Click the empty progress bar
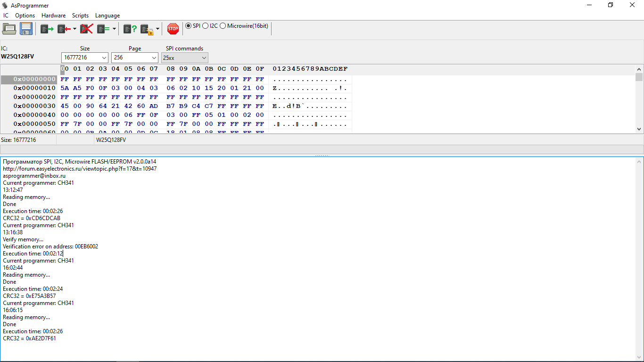 point(322,149)
